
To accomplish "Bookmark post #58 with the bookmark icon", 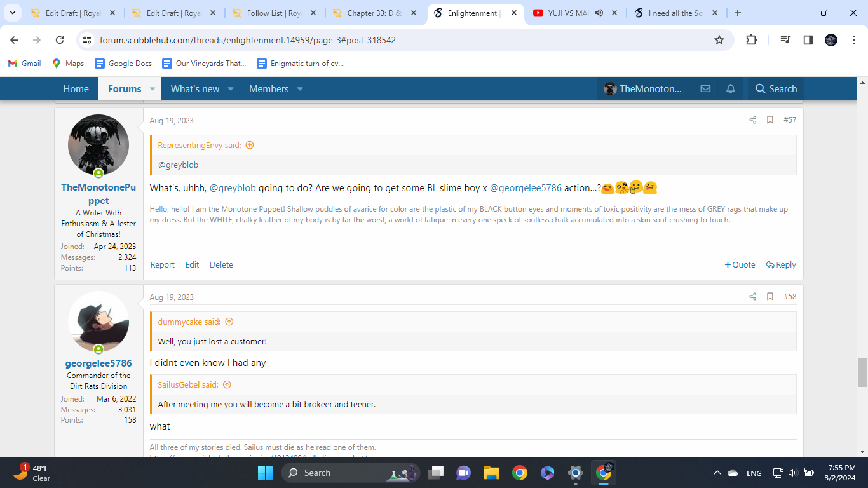I will coord(770,296).
